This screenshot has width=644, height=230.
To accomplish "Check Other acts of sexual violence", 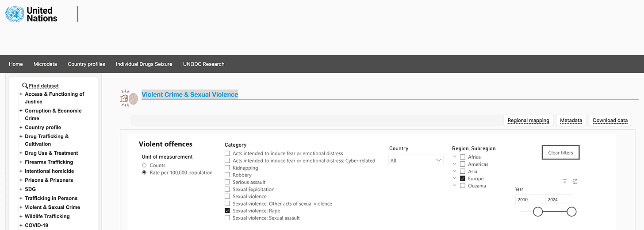I will click(x=227, y=204).
